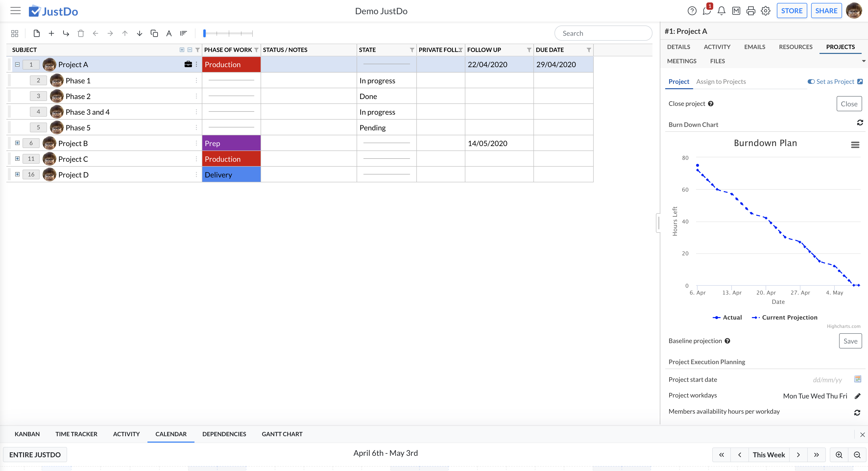The image size is (868, 471).
Task: Click the duplicate task icon
Action: pyautogui.click(x=154, y=33)
